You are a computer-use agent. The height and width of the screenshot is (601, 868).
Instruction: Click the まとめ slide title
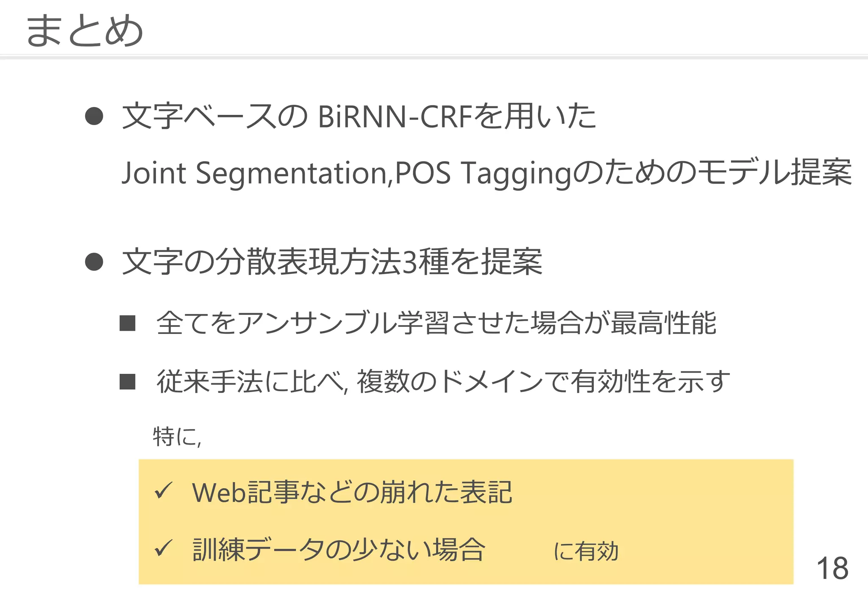pyautogui.click(x=84, y=31)
